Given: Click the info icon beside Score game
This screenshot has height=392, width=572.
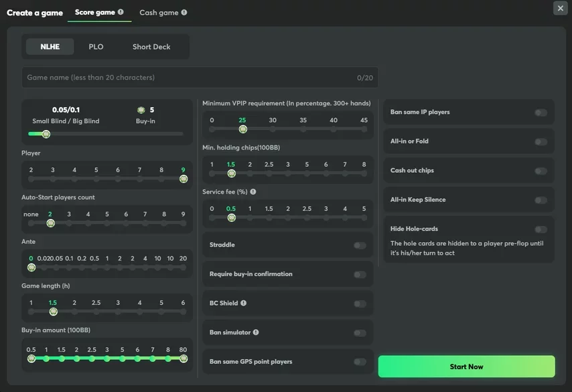Looking at the screenshot, I should [121, 12].
